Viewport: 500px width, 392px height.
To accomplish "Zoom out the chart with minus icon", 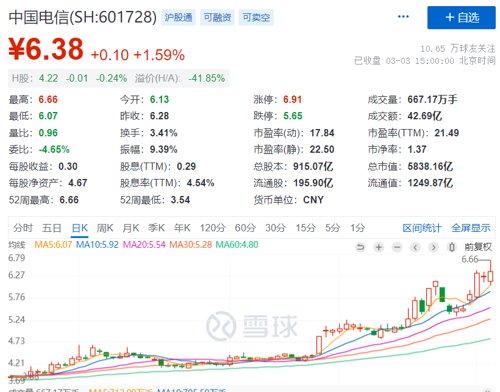I will point(397,247).
